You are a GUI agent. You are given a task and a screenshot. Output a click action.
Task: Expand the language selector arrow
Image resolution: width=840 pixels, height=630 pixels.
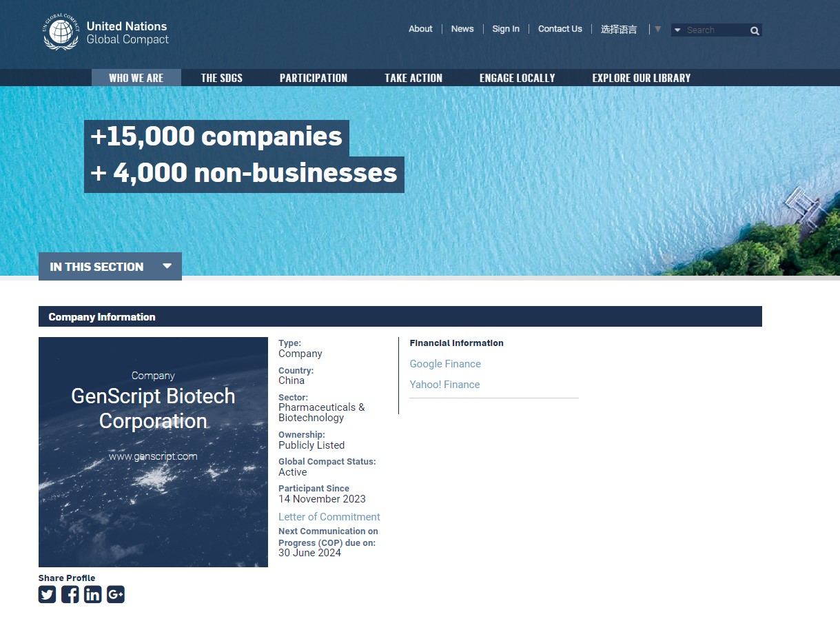click(657, 29)
